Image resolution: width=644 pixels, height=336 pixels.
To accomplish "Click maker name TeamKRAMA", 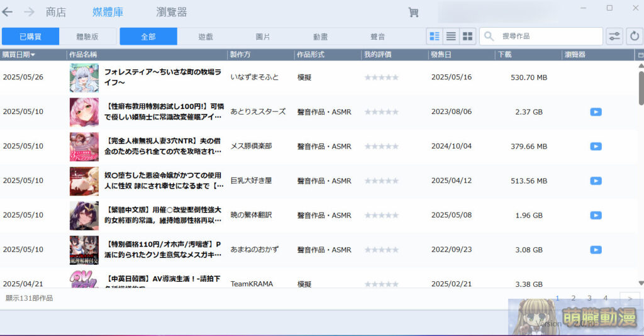I will [252, 284].
